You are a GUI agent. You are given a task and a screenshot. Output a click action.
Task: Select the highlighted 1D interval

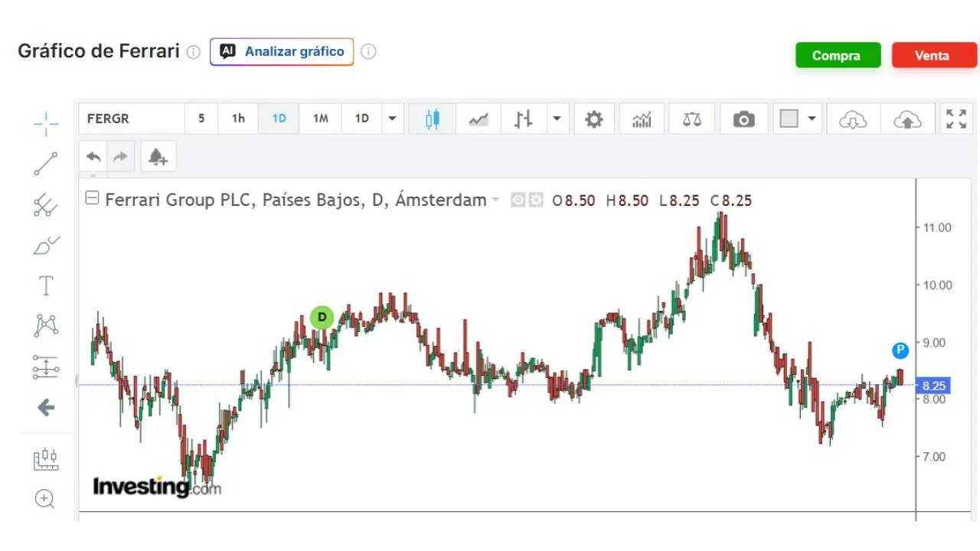(279, 119)
